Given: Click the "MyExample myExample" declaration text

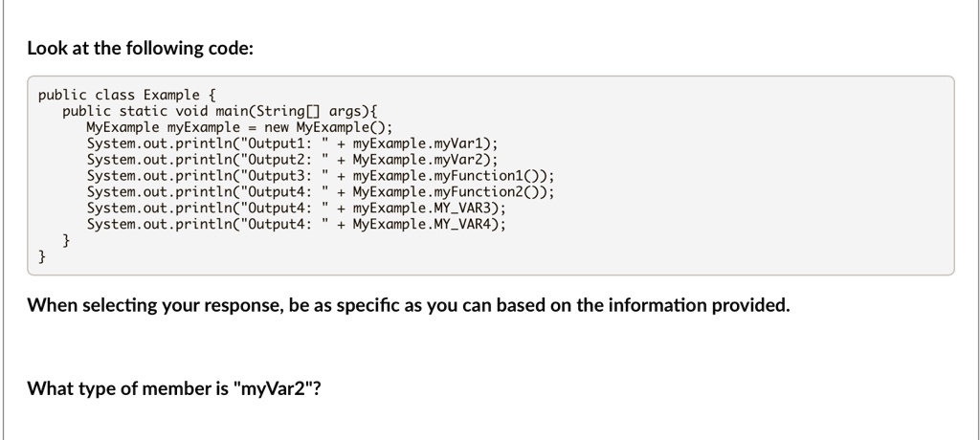Looking at the screenshot, I should pos(163,127).
